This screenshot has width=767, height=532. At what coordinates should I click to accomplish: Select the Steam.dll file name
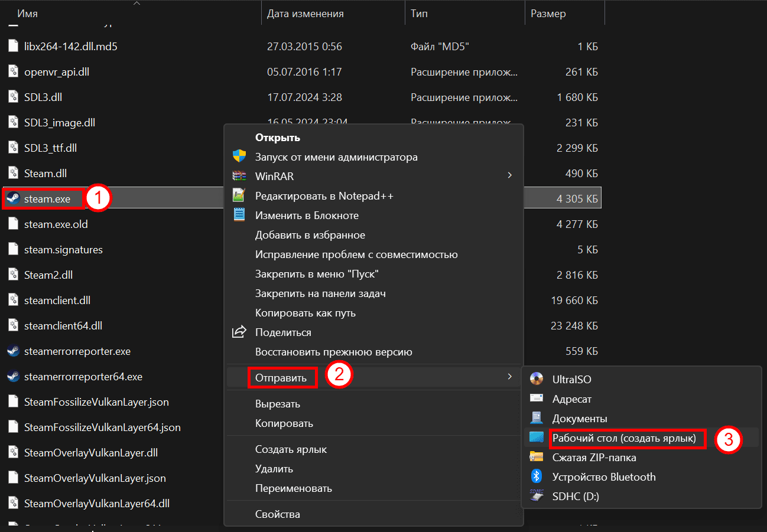tap(46, 174)
